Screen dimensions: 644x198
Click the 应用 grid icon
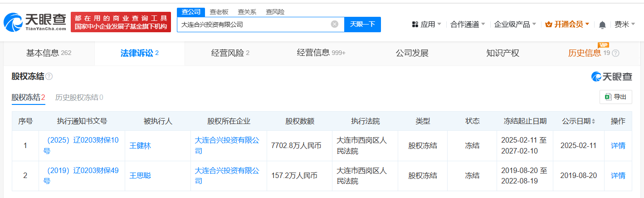[x=415, y=25]
